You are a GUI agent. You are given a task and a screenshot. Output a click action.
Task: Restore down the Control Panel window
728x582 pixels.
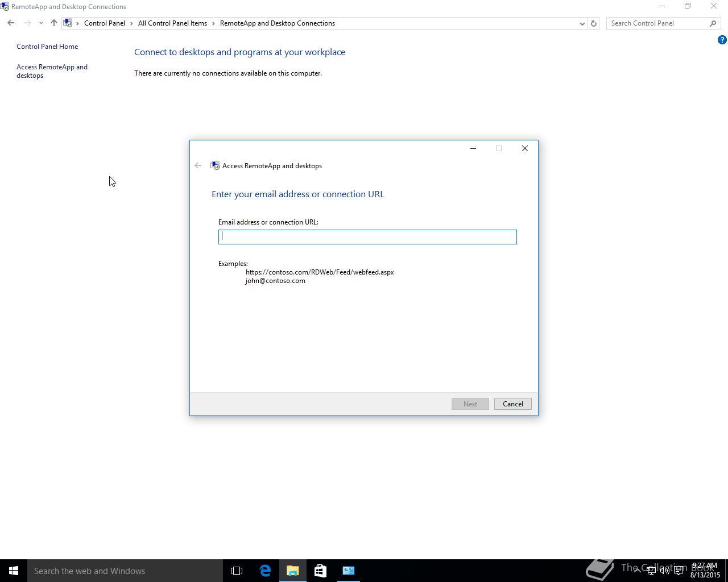click(x=688, y=6)
